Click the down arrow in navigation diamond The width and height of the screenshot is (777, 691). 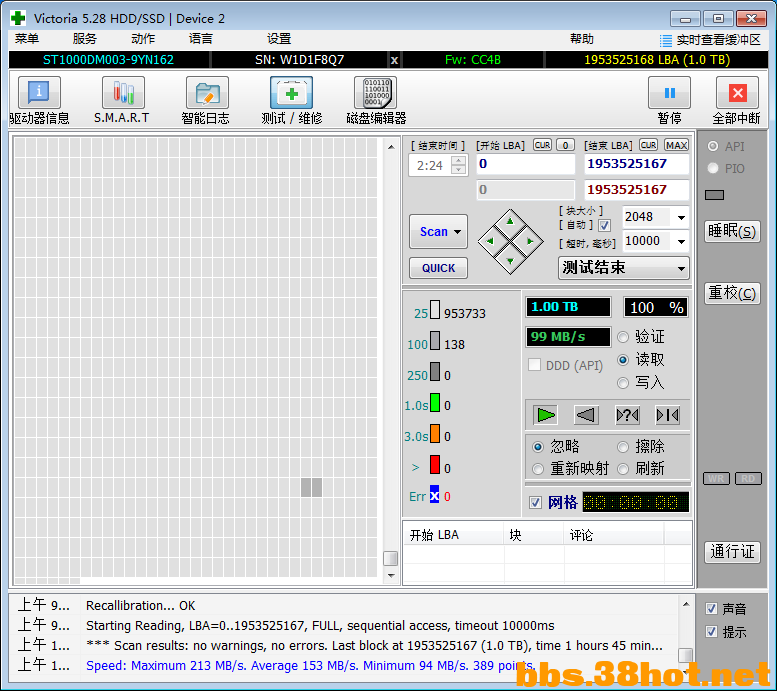pos(510,261)
